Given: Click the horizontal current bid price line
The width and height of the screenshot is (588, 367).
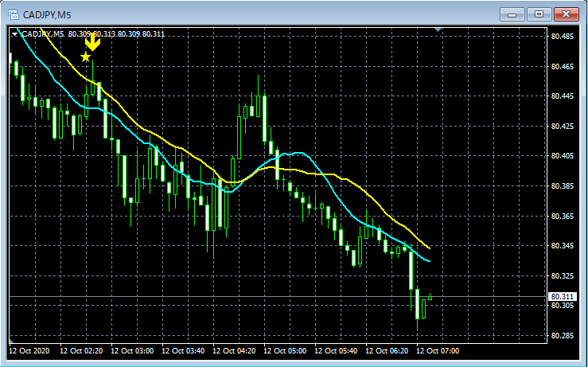Looking at the screenshot, I should [x=278, y=297].
